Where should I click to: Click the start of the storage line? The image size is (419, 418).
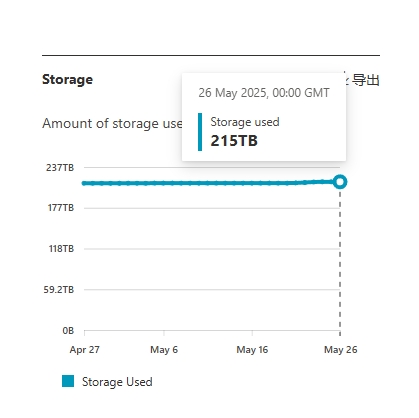coord(84,183)
